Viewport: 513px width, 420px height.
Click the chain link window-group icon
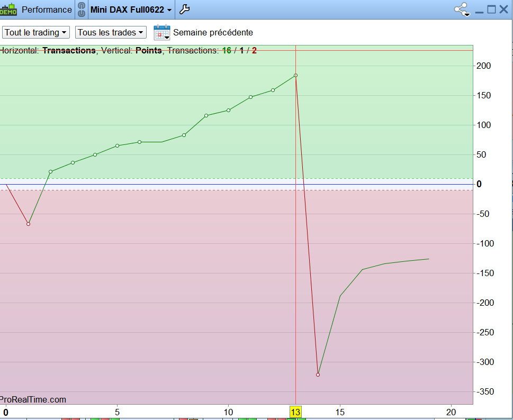pos(82,10)
